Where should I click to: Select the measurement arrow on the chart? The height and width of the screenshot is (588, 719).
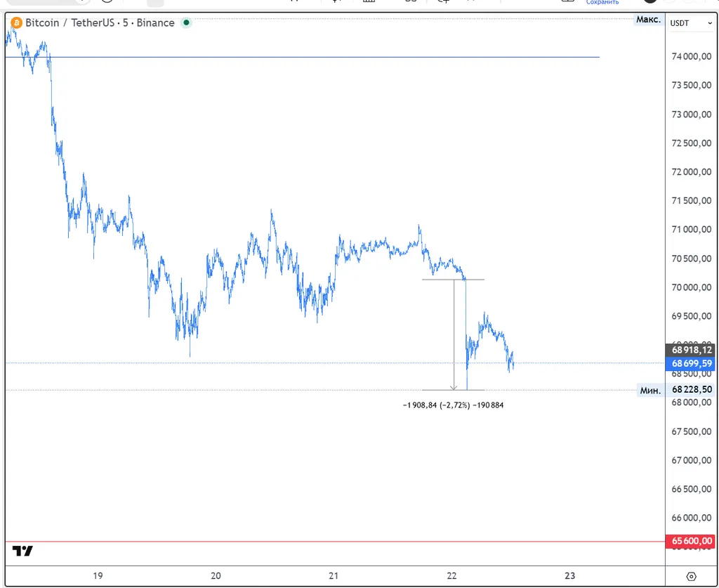[x=454, y=334]
